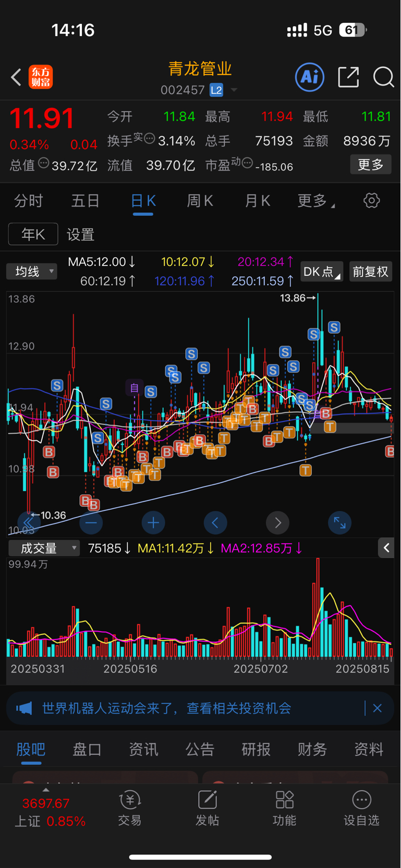This screenshot has height=868, width=401.
Task: Tap 设自选 add-to-watchlist icon
Action: (x=361, y=809)
